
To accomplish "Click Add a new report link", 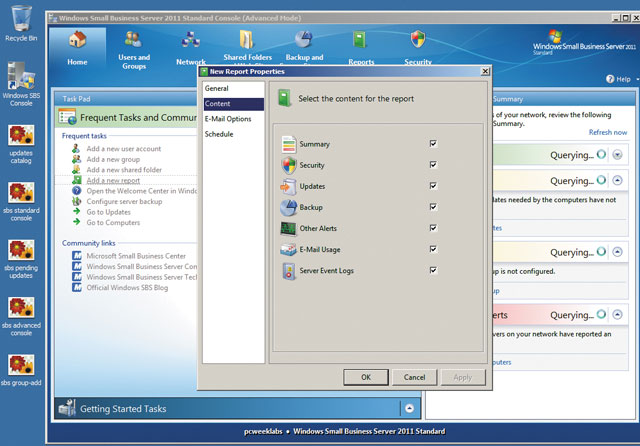I will click(113, 180).
